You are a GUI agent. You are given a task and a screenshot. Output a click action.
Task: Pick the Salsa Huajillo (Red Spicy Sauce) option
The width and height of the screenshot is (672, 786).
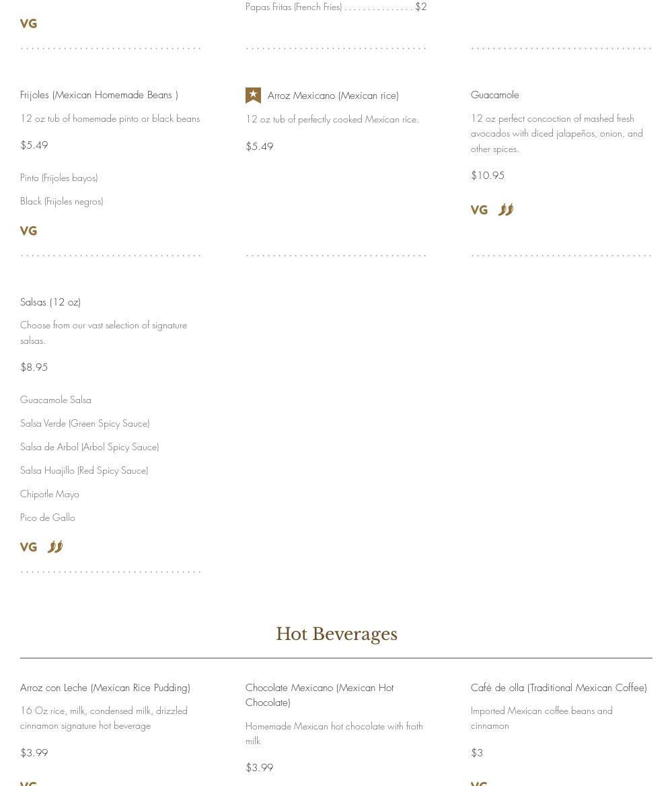tap(84, 470)
